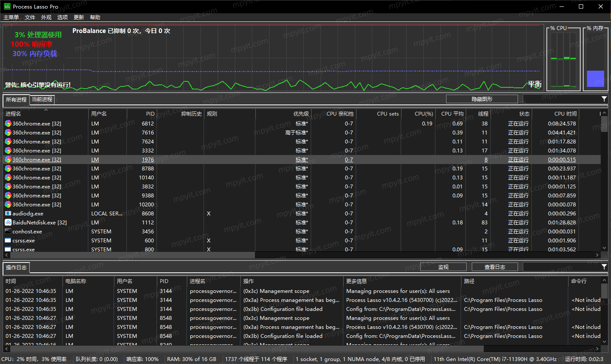Click the RAM: 30% of 16 GB status entry

coord(192,359)
